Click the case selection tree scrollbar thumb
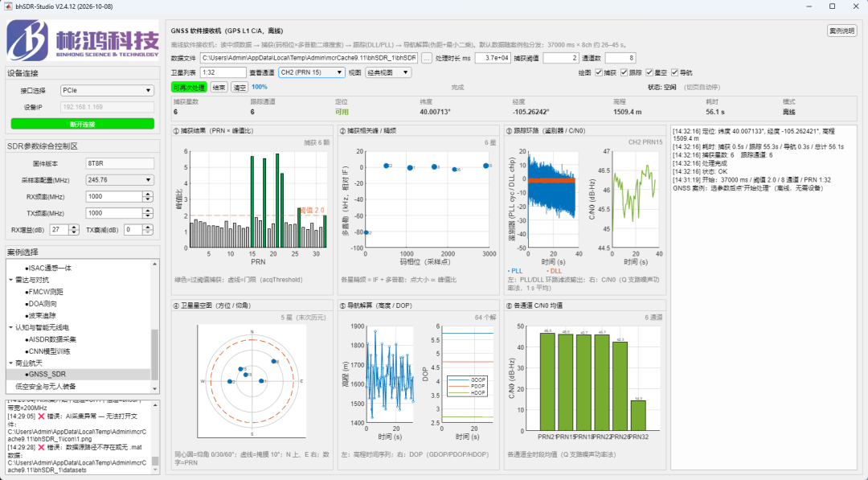Image resolution: width=868 pixels, height=480 pixels. tap(155, 355)
